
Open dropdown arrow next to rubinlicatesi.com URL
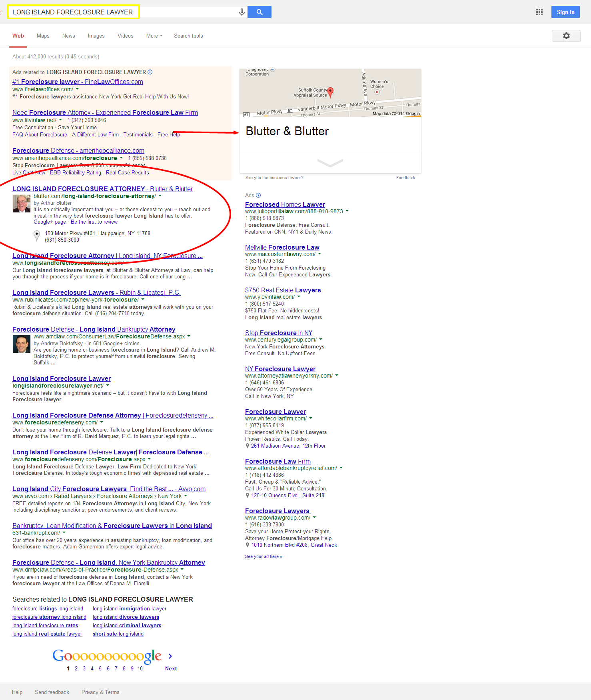pos(143,300)
